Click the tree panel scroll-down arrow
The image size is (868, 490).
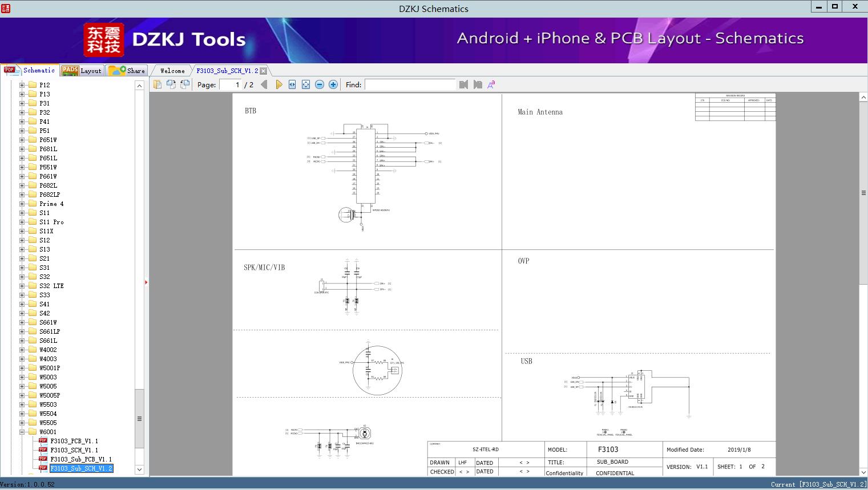click(139, 469)
